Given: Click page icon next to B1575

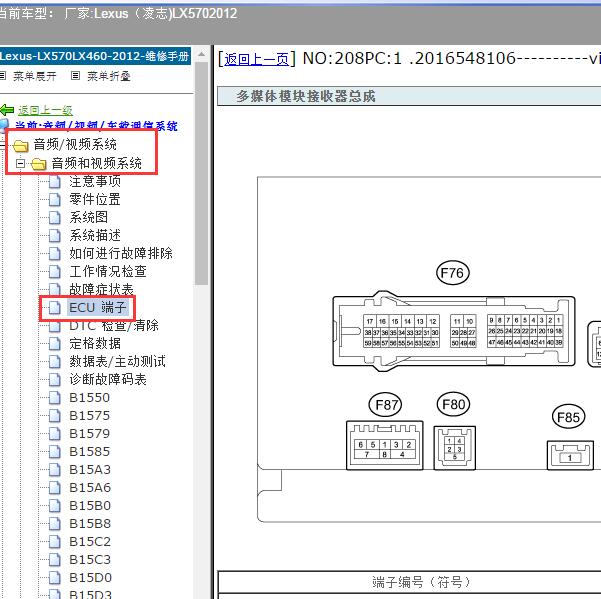Looking at the screenshot, I should (55, 416).
